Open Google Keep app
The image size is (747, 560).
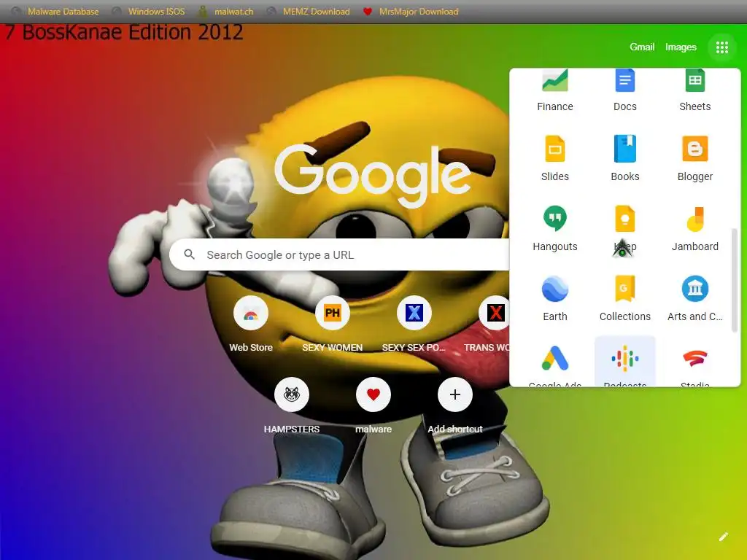(624, 227)
